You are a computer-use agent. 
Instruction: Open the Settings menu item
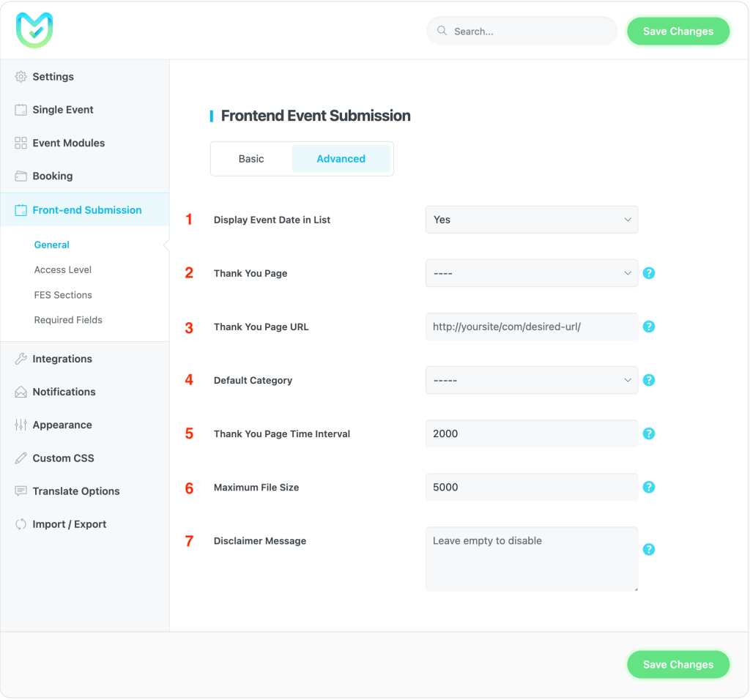(x=85, y=76)
